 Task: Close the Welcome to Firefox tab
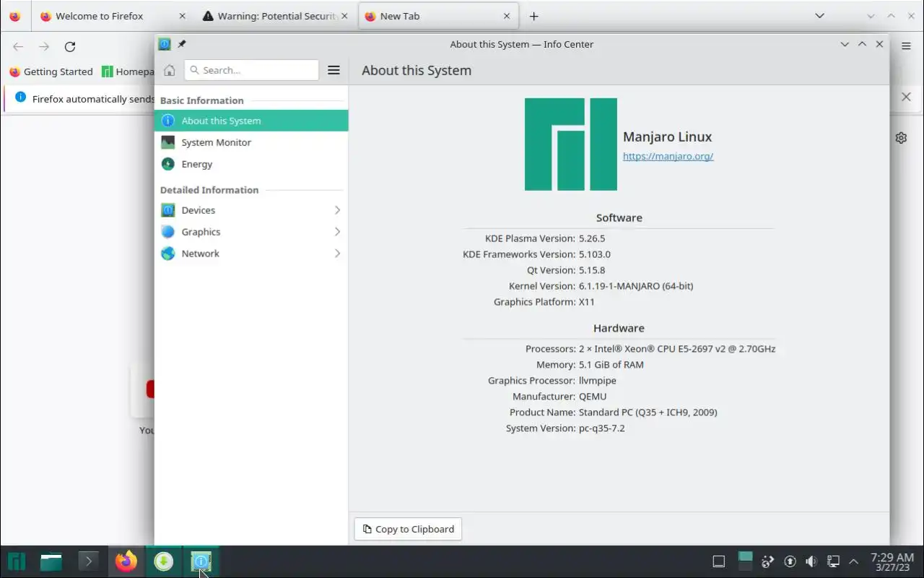[x=182, y=16]
